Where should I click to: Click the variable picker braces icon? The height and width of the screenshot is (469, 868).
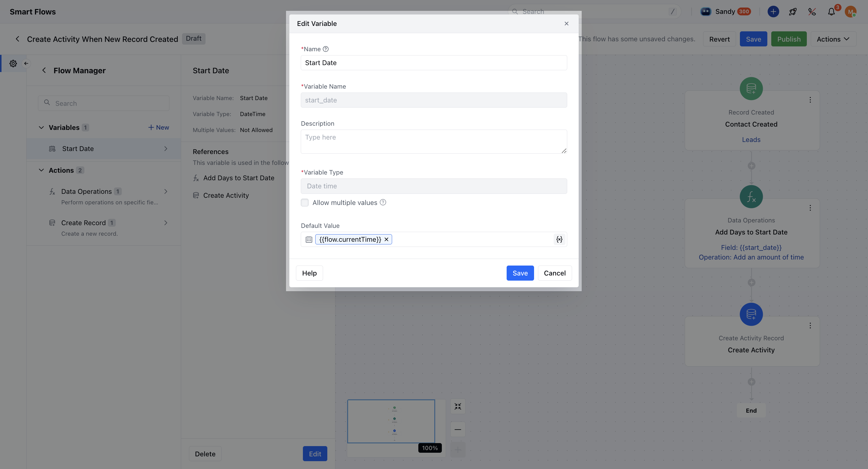559,239
